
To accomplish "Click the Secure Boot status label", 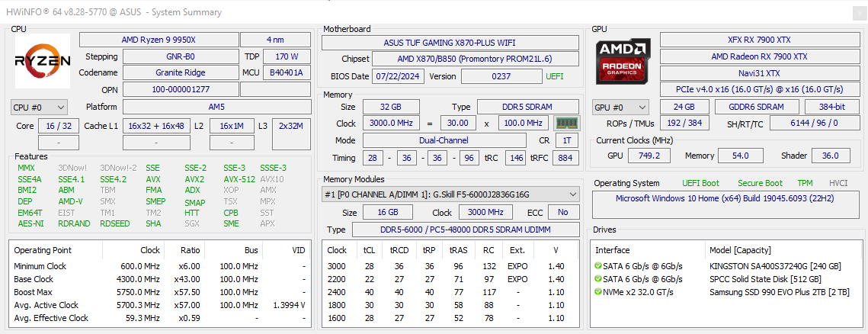I will (x=760, y=183).
